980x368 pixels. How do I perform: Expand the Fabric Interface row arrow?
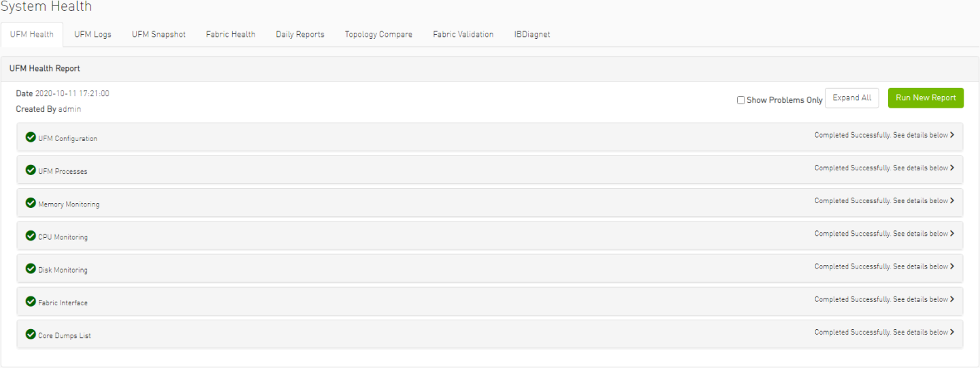(952, 299)
